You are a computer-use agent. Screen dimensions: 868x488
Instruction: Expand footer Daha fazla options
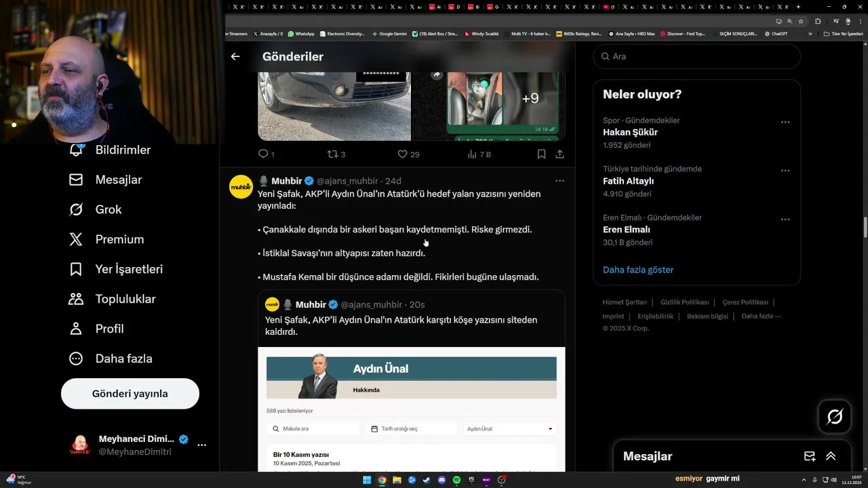pos(761,317)
